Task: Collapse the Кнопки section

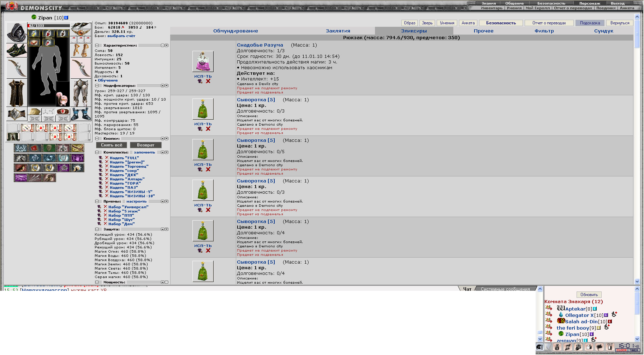Action: tap(96, 139)
